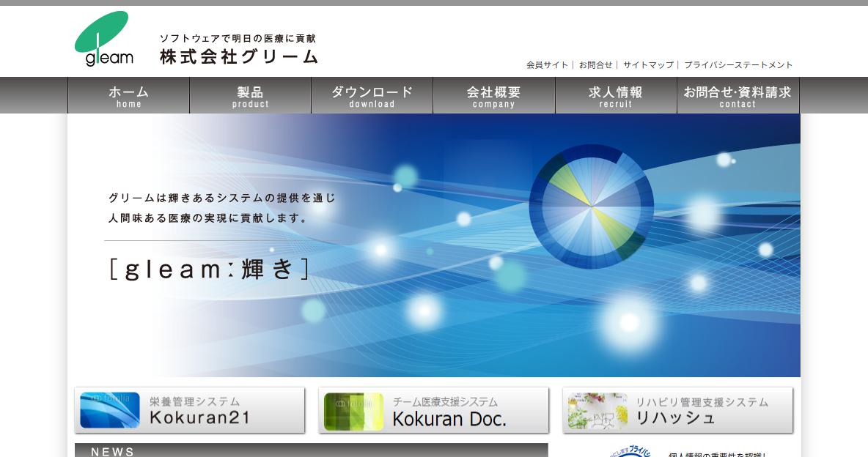Image resolution: width=868 pixels, height=457 pixels.
Task: Open the 製品 product menu
Action: coord(250,96)
